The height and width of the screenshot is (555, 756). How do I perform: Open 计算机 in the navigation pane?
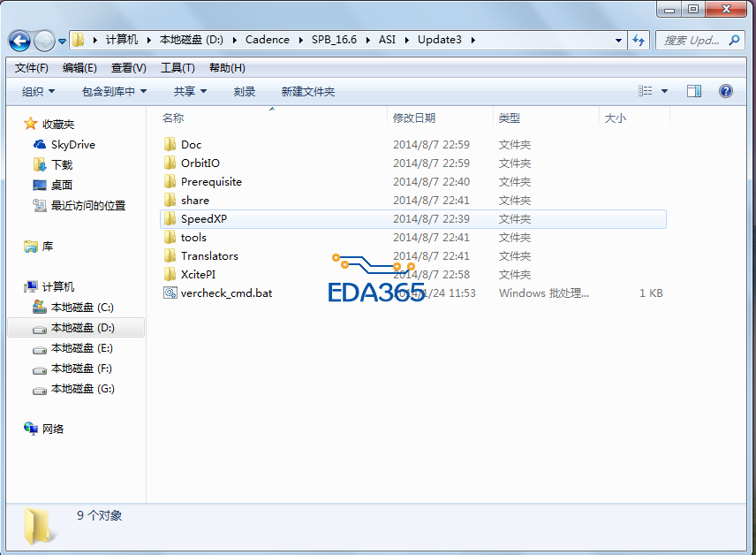click(58, 287)
